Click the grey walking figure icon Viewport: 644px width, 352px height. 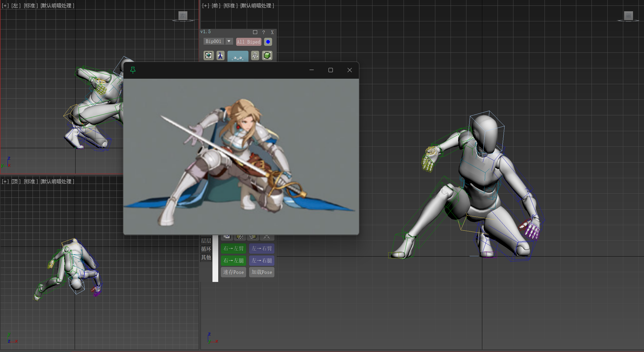coord(255,55)
